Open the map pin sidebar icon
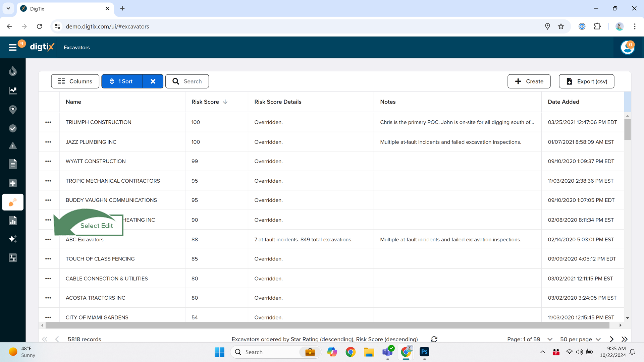 pyautogui.click(x=13, y=110)
